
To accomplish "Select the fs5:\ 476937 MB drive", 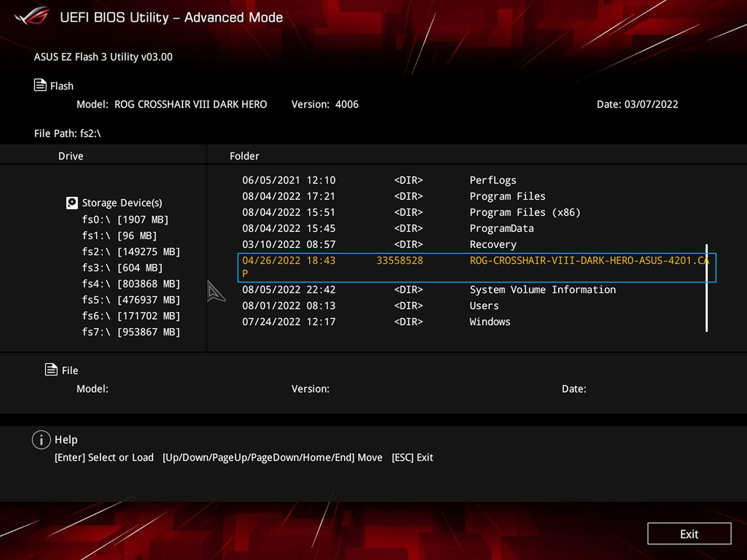I will coord(131,300).
